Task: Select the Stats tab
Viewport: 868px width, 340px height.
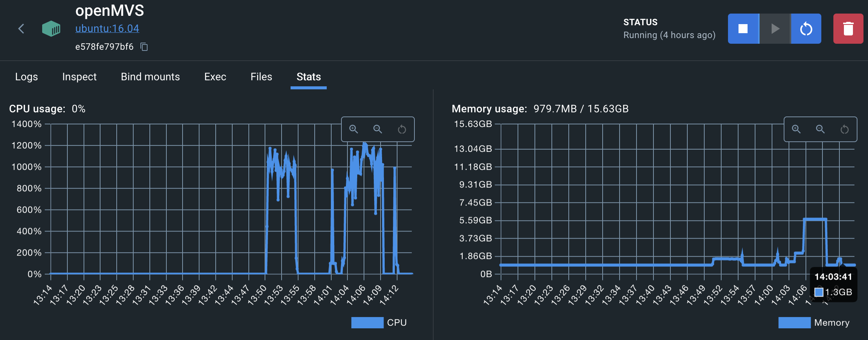Action: click(309, 77)
